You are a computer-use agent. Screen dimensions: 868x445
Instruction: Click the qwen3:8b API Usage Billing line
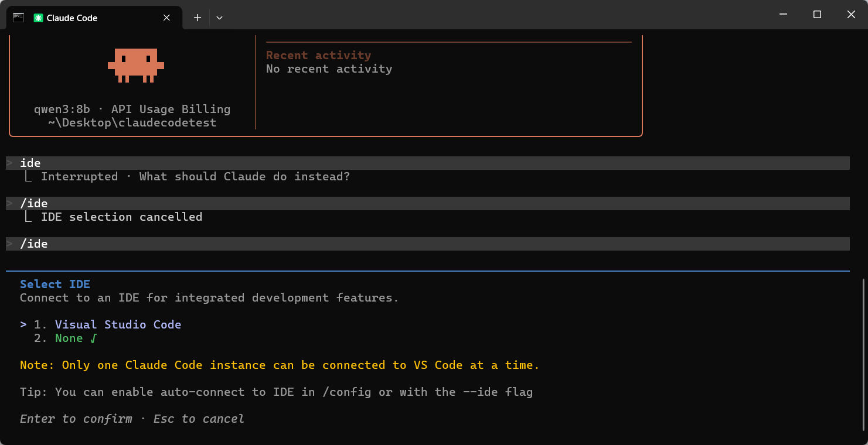[x=132, y=109]
